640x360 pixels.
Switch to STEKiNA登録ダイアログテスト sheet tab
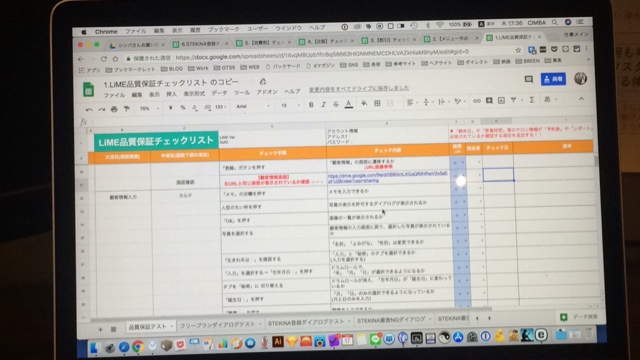tap(306, 322)
